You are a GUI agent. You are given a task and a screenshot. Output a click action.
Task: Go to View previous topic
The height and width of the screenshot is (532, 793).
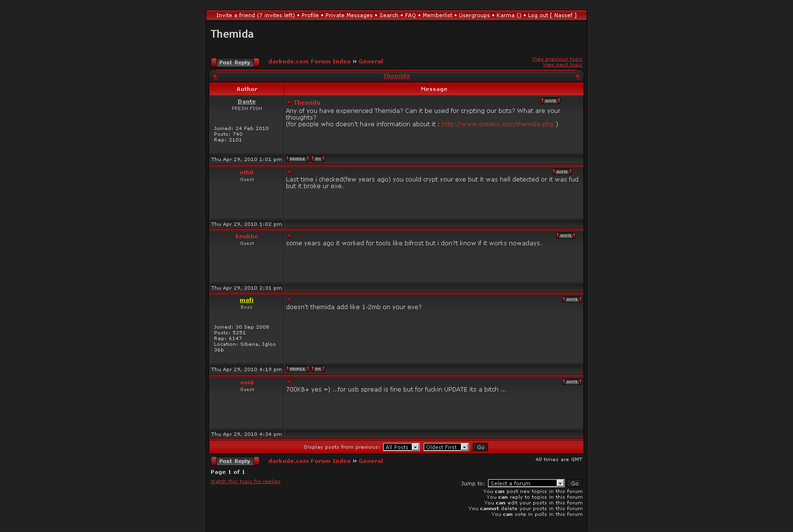(x=557, y=59)
